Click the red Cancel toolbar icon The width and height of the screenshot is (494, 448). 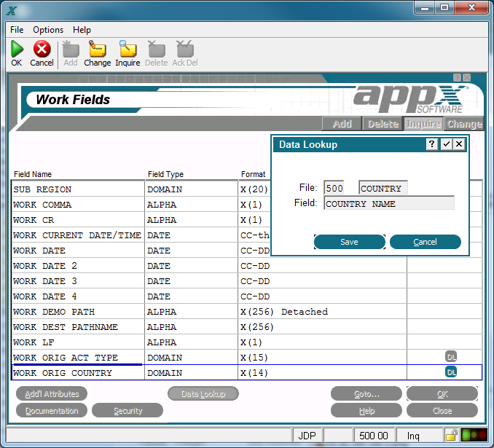click(42, 49)
